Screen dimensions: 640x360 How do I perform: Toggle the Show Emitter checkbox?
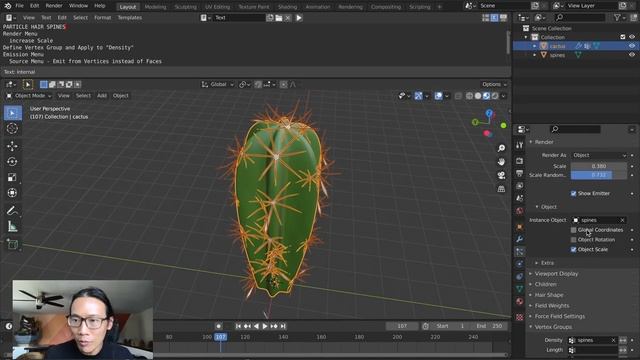573,193
